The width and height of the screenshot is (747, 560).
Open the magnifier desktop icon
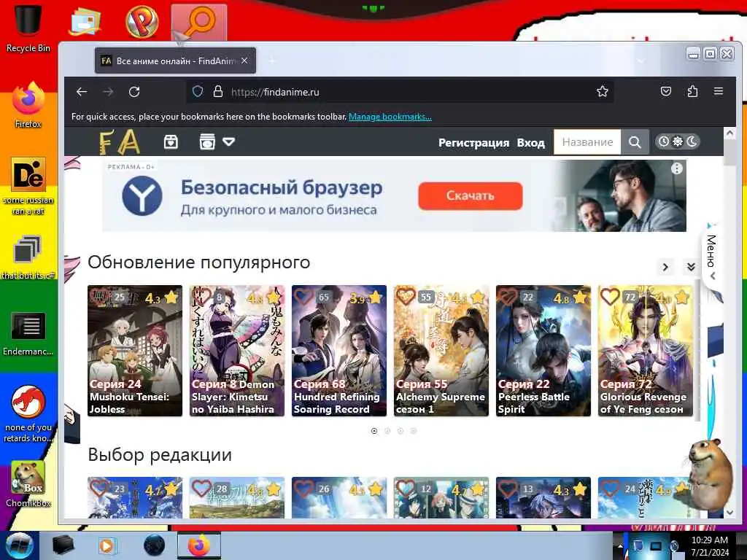(x=199, y=22)
